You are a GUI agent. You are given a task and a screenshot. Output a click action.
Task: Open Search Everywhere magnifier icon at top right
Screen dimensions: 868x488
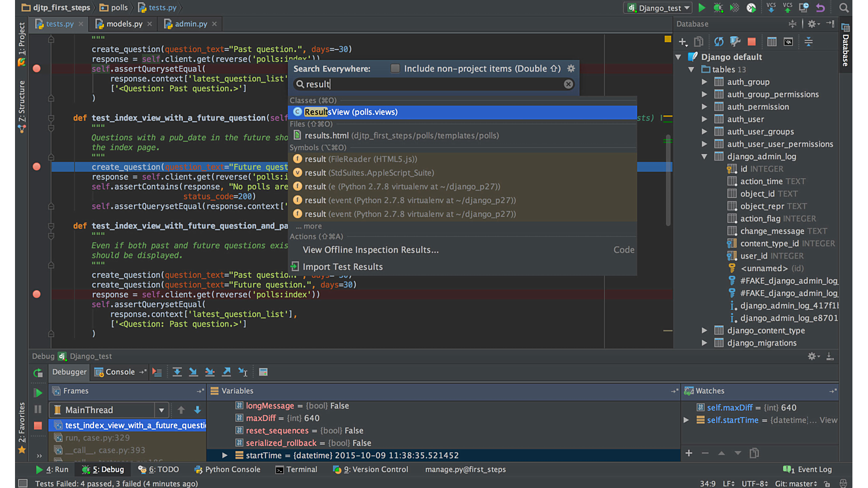click(844, 7)
